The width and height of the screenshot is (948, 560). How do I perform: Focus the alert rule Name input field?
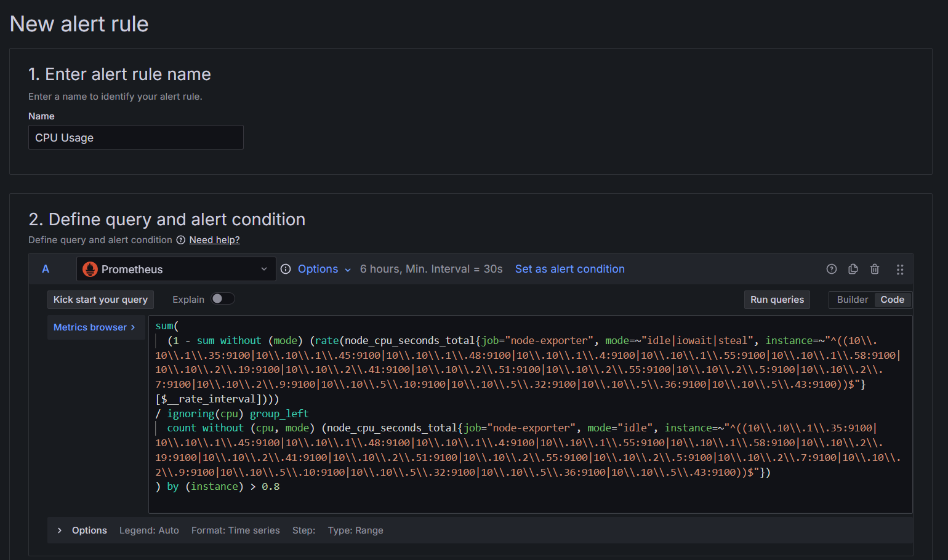tap(136, 137)
